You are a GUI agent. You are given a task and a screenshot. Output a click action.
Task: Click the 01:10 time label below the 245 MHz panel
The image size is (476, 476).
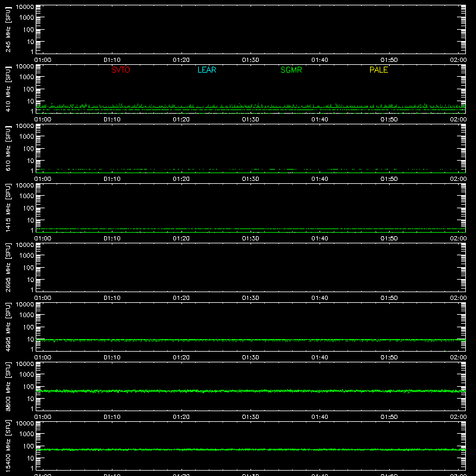coord(112,60)
